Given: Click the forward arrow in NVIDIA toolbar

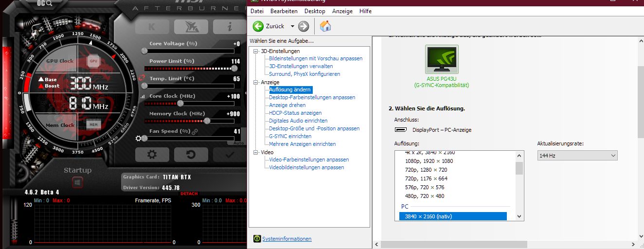Looking at the screenshot, I should (x=304, y=26).
